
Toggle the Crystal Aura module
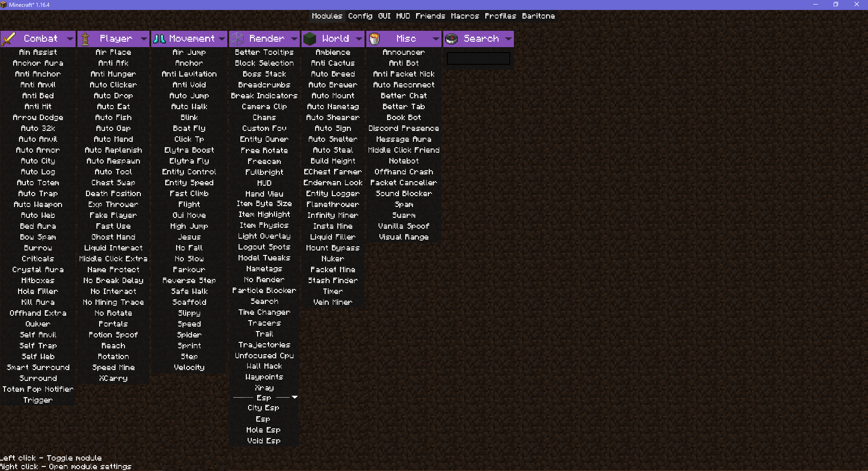pyautogui.click(x=38, y=269)
